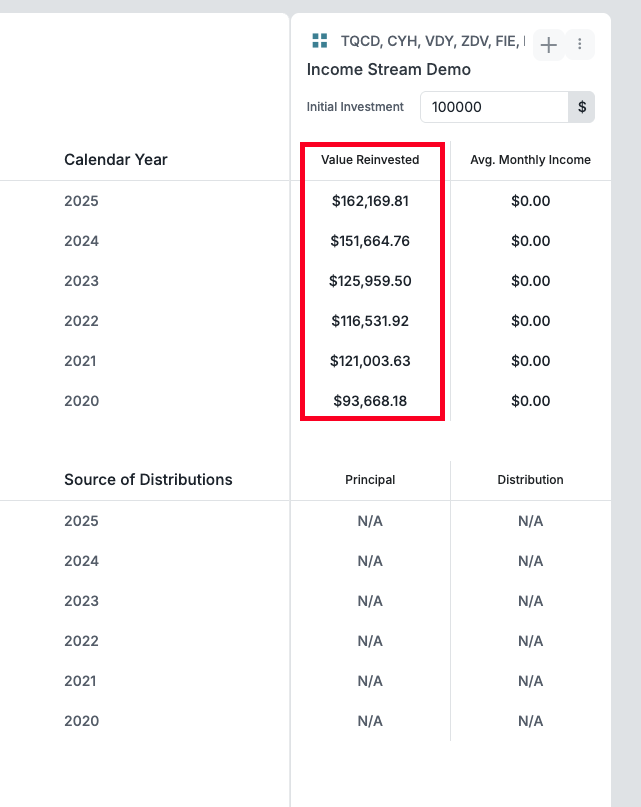Screen dimensions: 641x807
Task: Click the portfolio grid icon
Action: point(320,41)
